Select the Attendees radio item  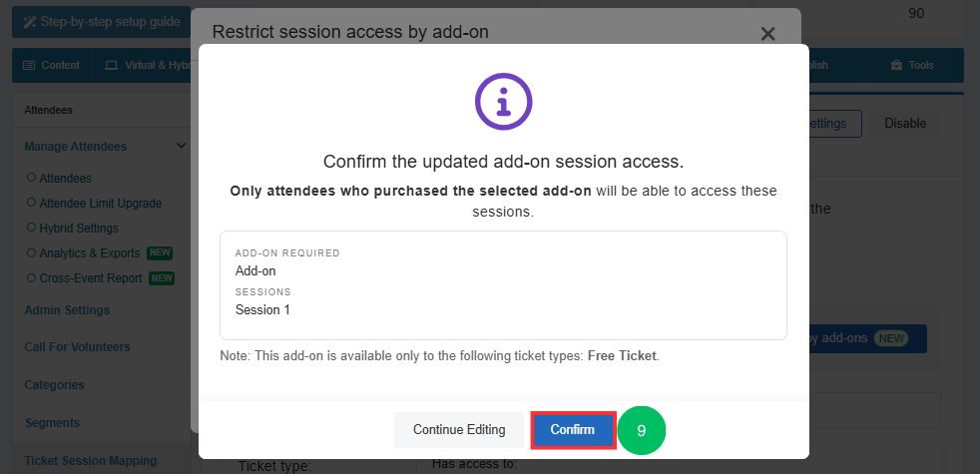pos(59,179)
